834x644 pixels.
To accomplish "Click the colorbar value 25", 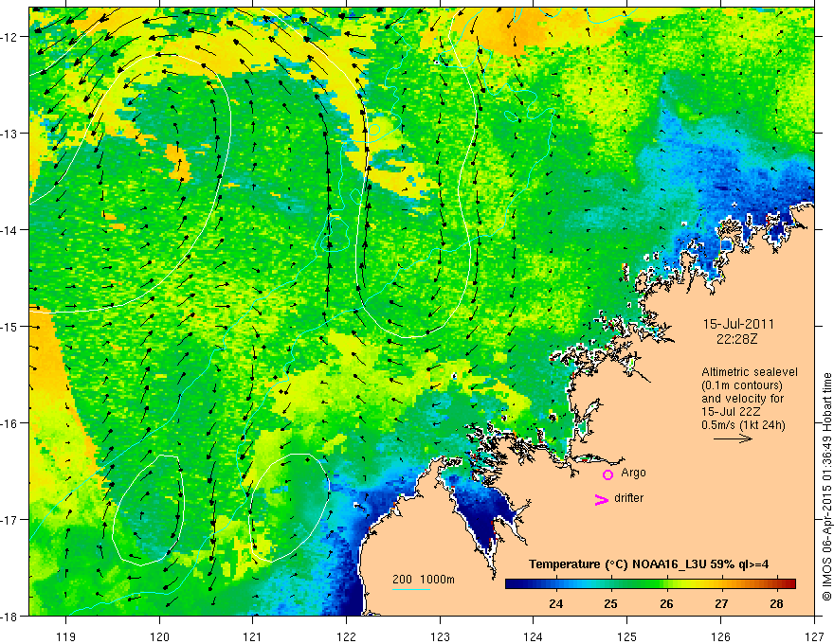I will [610, 603].
